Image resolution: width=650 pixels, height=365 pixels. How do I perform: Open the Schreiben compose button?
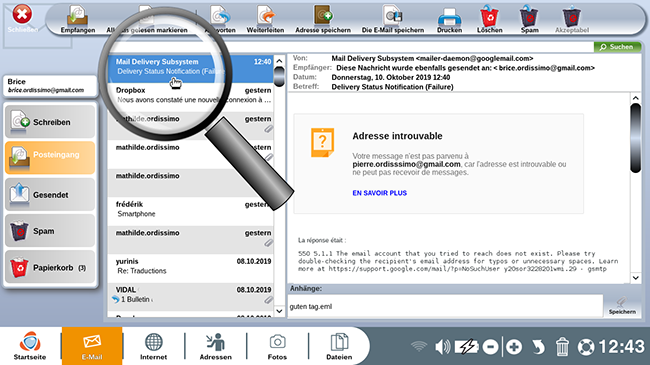tap(50, 122)
